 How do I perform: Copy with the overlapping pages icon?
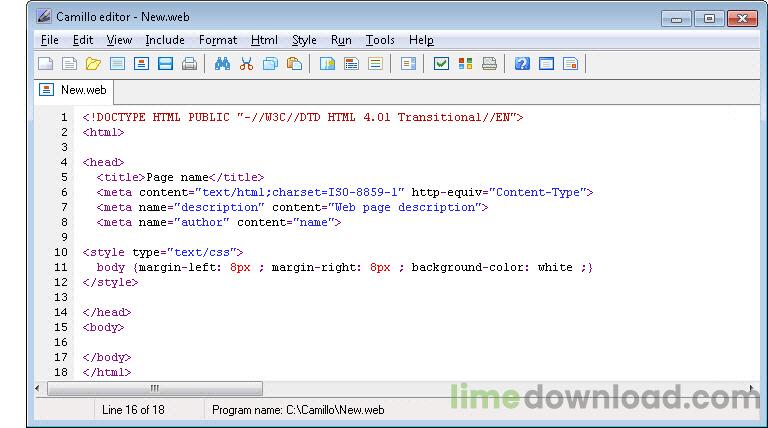click(x=270, y=64)
